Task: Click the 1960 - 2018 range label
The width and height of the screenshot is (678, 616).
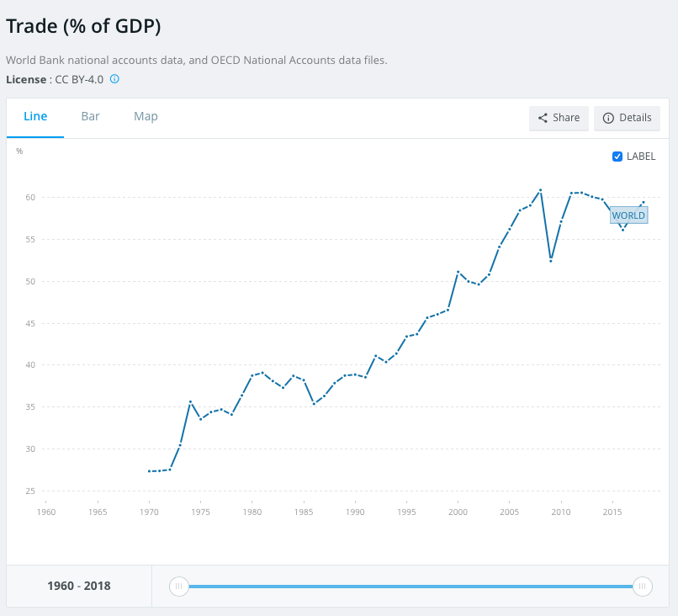Action: point(78,586)
